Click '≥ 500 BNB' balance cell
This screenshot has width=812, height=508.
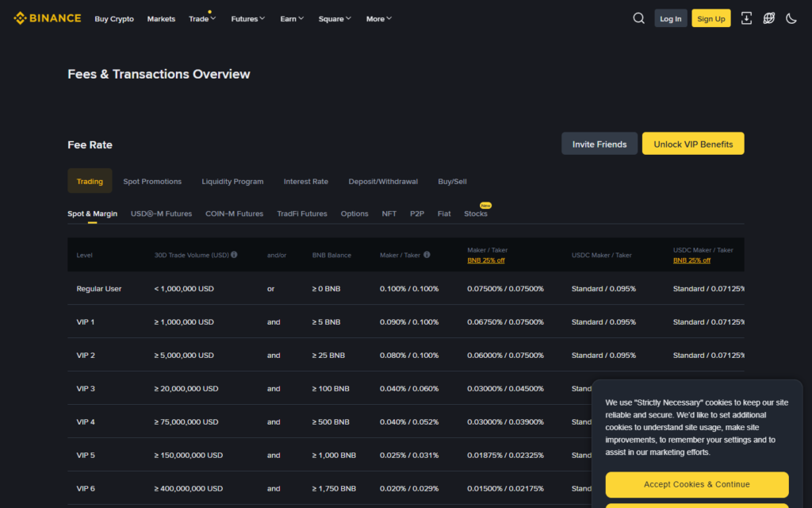coord(331,422)
